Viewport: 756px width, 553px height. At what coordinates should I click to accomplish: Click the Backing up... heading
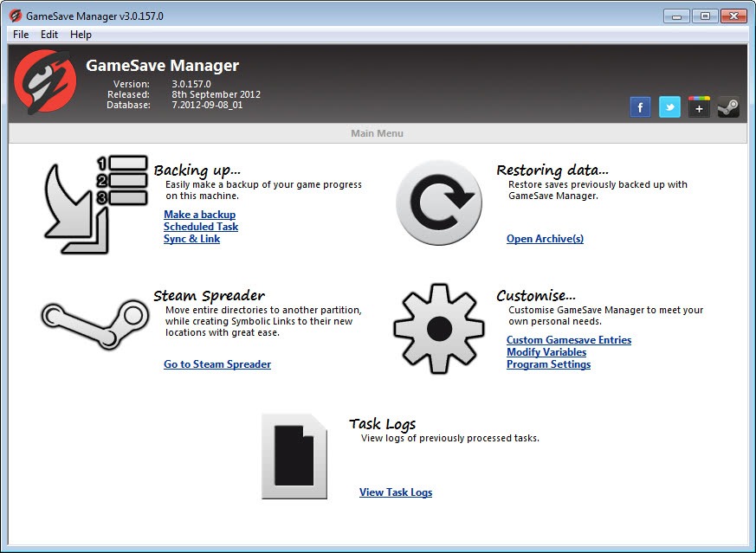(197, 170)
